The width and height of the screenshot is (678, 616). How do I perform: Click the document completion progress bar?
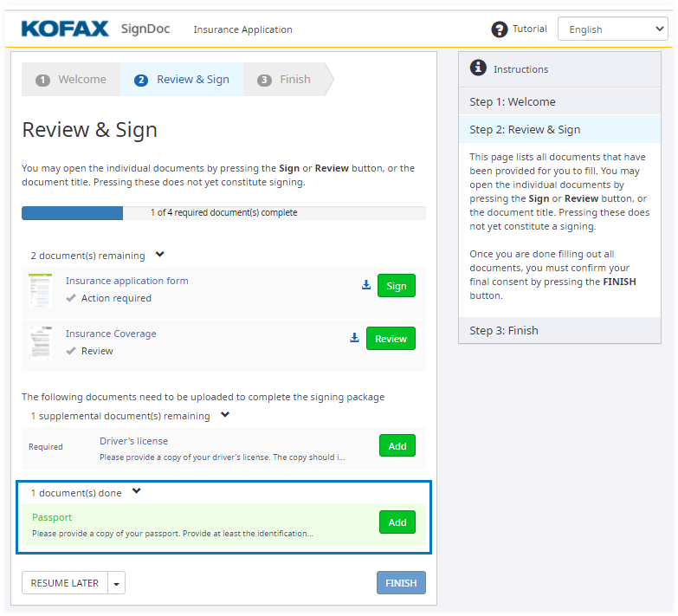point(223,212)
